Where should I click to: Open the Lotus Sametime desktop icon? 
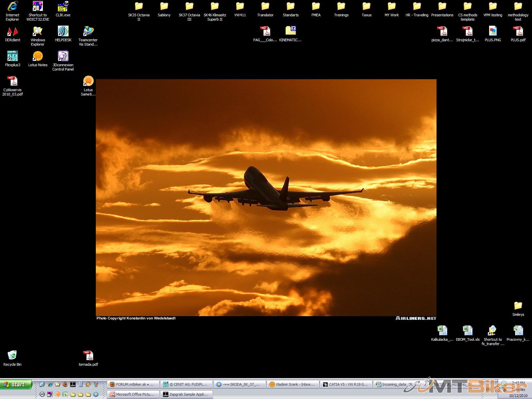coord(88,82)
